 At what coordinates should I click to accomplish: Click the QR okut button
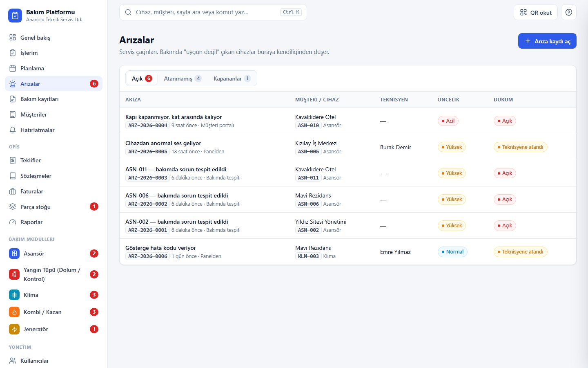coord(536,12)
